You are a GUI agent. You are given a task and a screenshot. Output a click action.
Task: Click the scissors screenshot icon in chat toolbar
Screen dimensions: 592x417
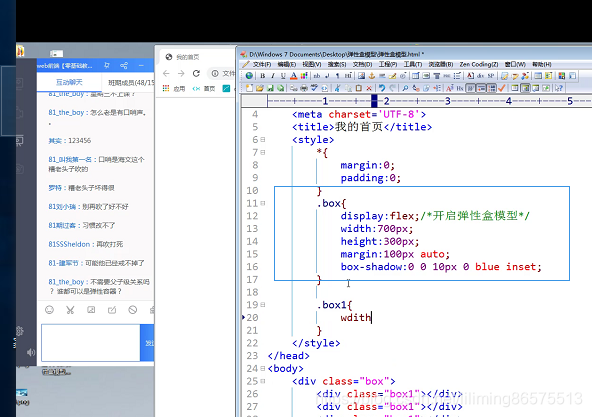[x=70, y=310]
